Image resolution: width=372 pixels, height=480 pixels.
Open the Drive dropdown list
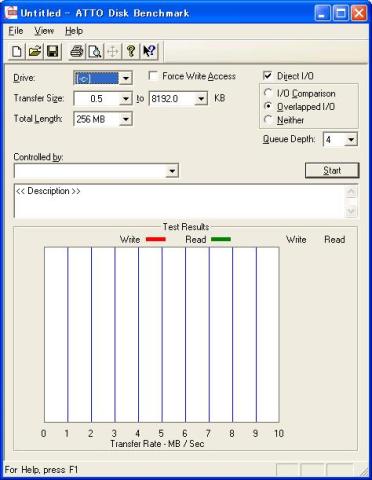coord(126,78)
